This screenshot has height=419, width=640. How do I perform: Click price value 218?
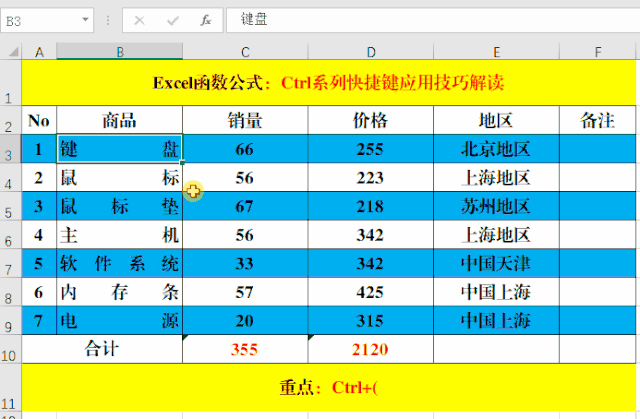pyautogui.click(x=371, y=206)
